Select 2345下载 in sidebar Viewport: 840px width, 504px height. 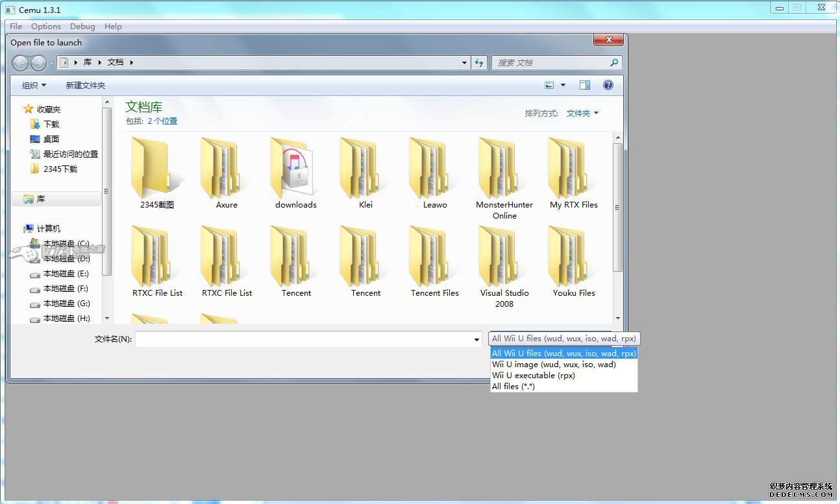pos(54,169)
